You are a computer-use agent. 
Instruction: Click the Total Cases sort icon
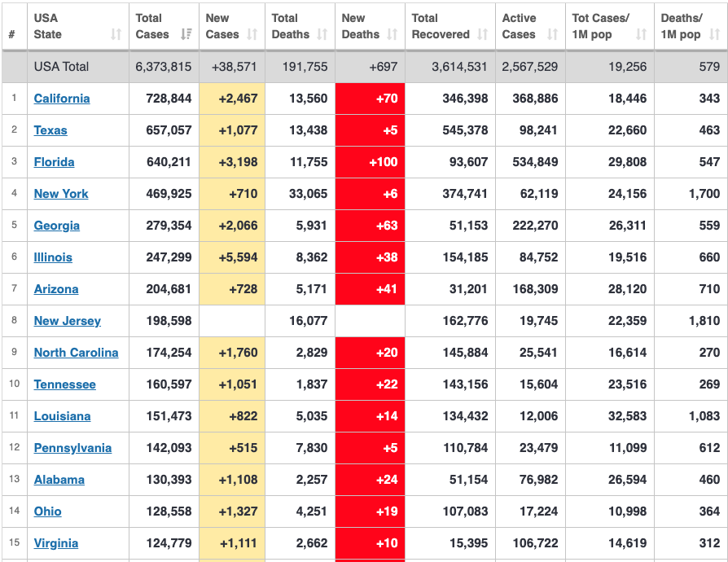point(186,35)
